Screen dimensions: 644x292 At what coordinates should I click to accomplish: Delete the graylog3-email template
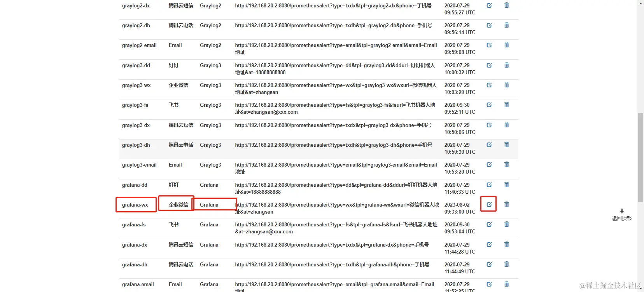[x=506, y=165]
